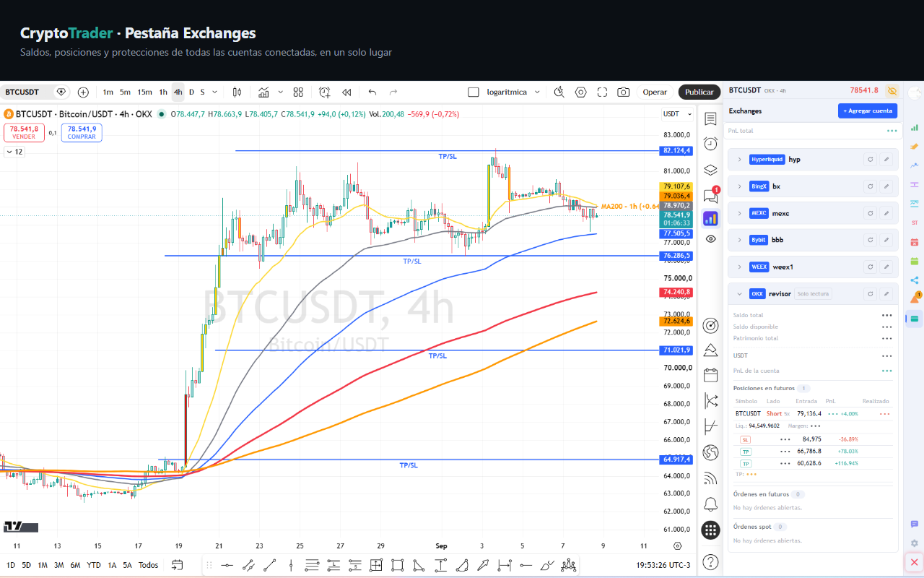Switch to the D daily timeframe

[x=191, y=92]
